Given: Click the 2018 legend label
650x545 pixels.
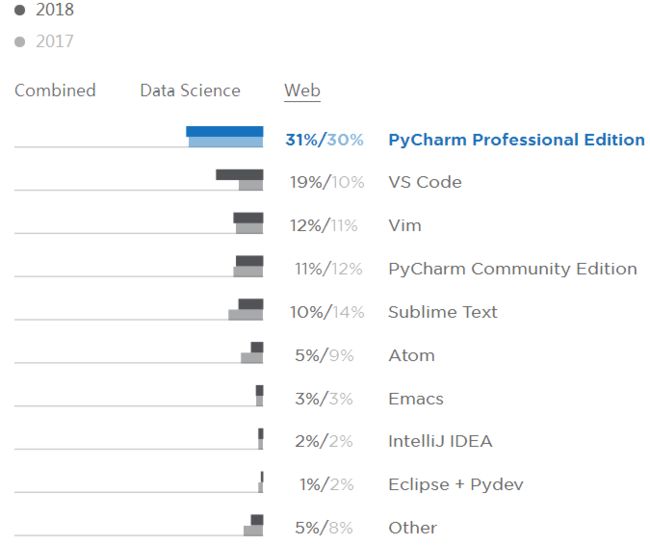Looking at the screenshot, I should [x=55, y=10].
